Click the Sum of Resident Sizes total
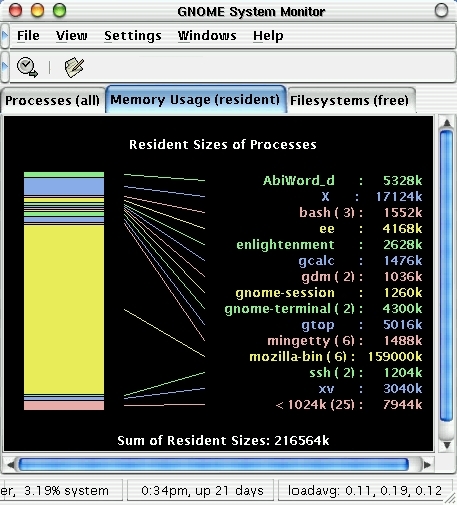 point(223,441)
